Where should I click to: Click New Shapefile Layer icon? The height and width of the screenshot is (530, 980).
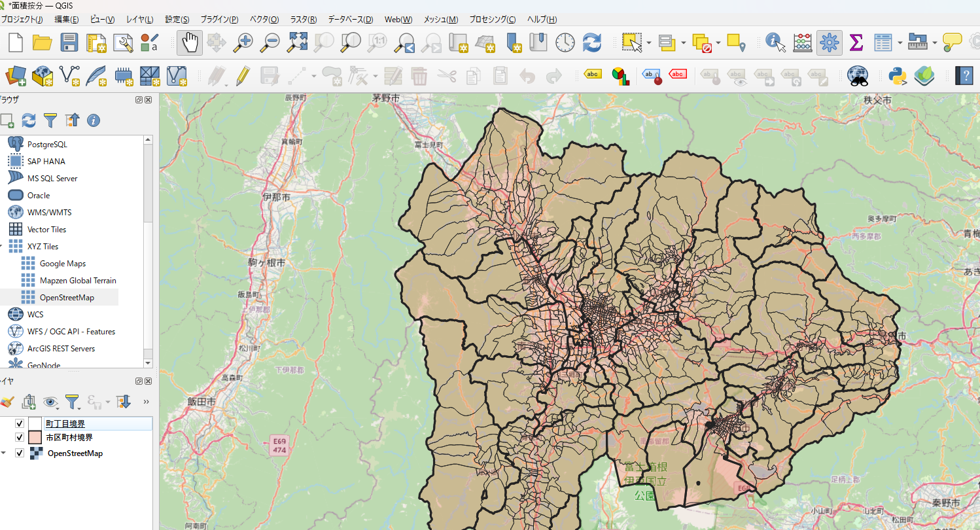point(69,75)
